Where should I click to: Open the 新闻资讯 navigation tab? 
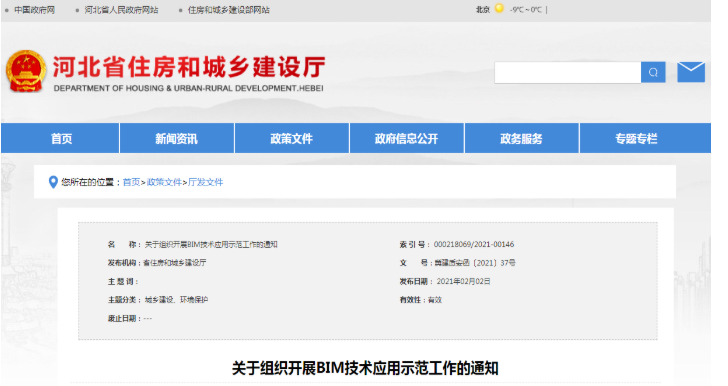(176, 138)
